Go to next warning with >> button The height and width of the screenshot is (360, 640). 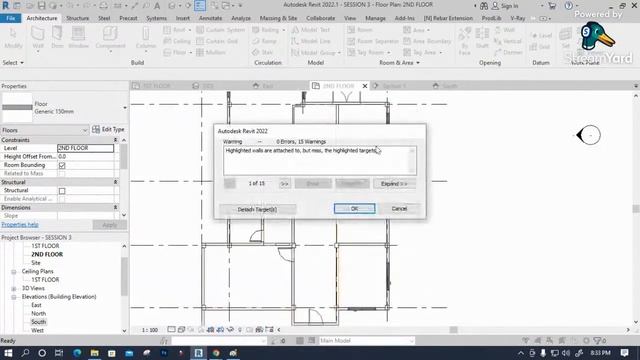tap(284, 184)
